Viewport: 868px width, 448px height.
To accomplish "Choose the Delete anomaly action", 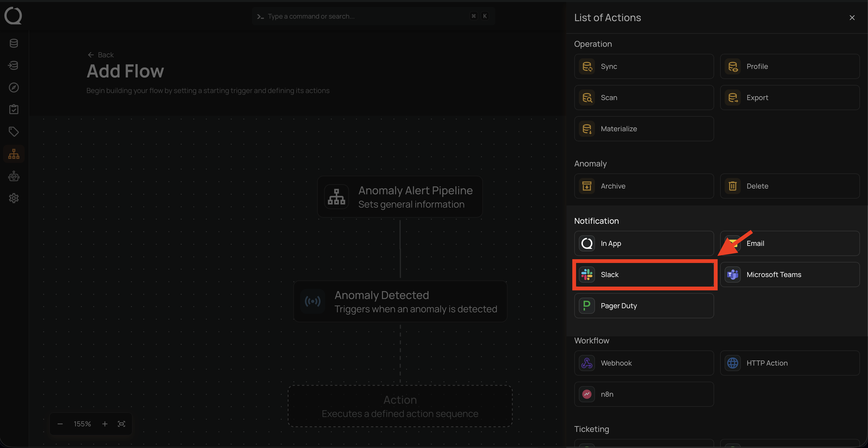I will click(790, 186).
